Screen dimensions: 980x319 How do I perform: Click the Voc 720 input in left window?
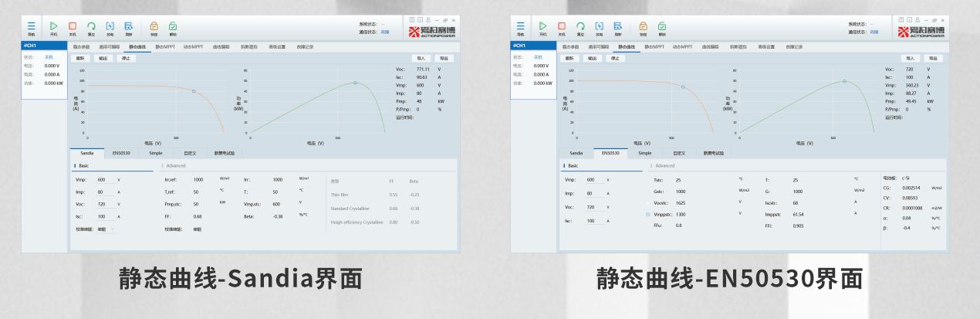pos(106,206)
